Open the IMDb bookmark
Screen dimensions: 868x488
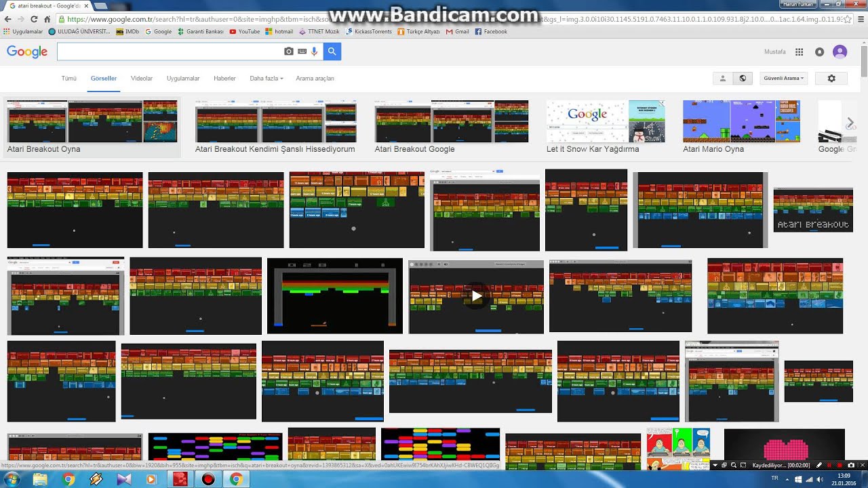click(127, 31)
